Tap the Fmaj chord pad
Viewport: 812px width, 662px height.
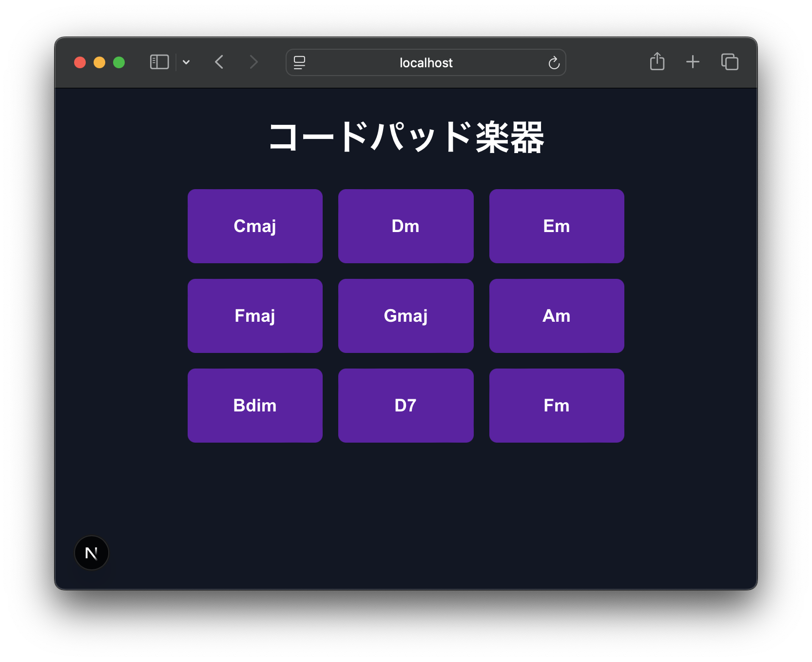point(255,316)
